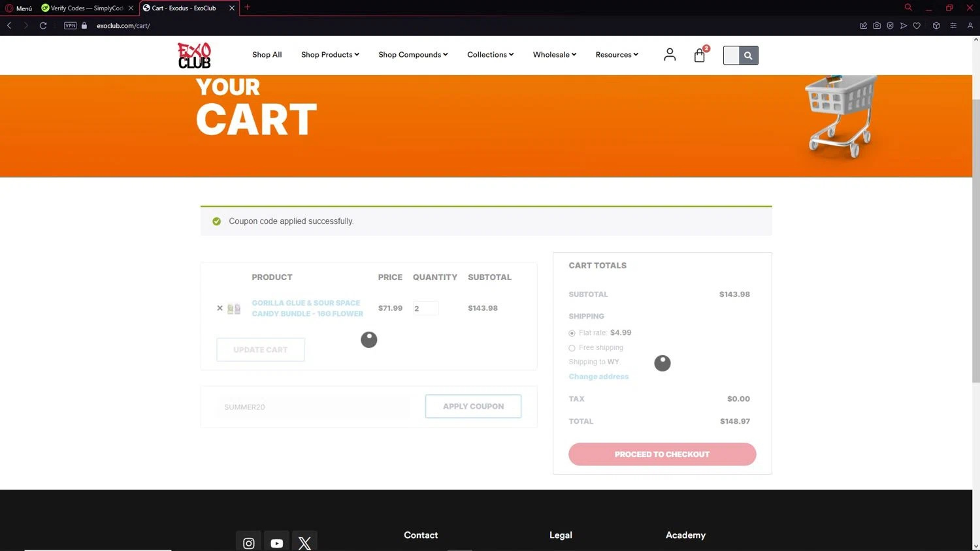Open the shopping bag cart icon
This screenshot has height=551, width=980.
click(x=700, y=55)
